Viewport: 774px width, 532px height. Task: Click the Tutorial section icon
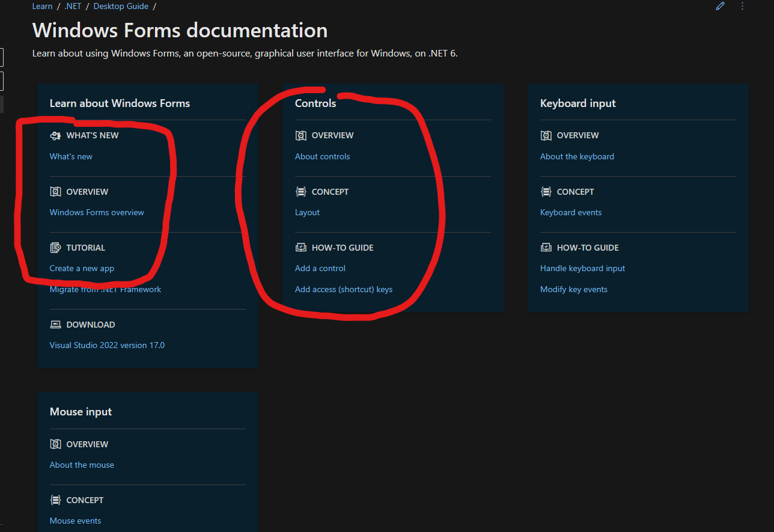coord(55,248)
